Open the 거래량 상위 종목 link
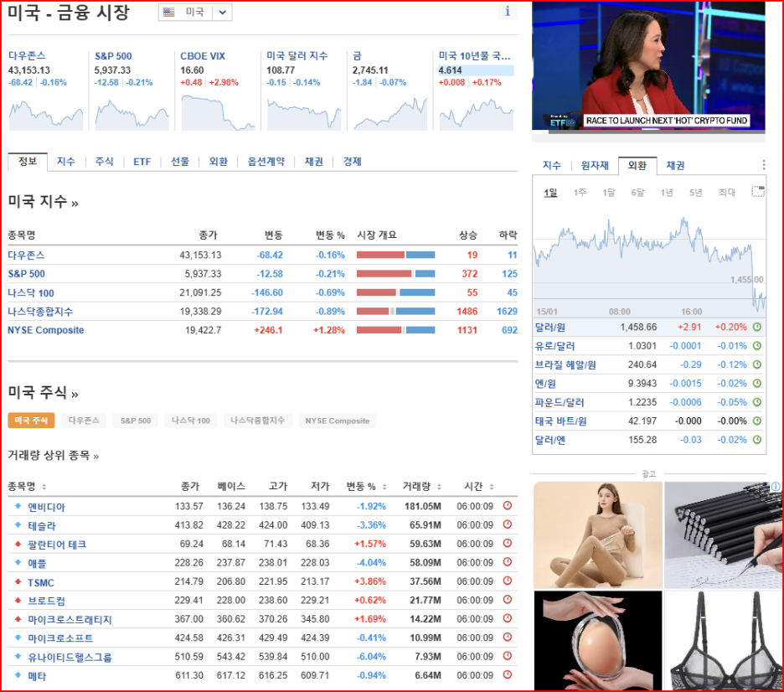This screenshot has height=692, width=784. pos(53,456)
